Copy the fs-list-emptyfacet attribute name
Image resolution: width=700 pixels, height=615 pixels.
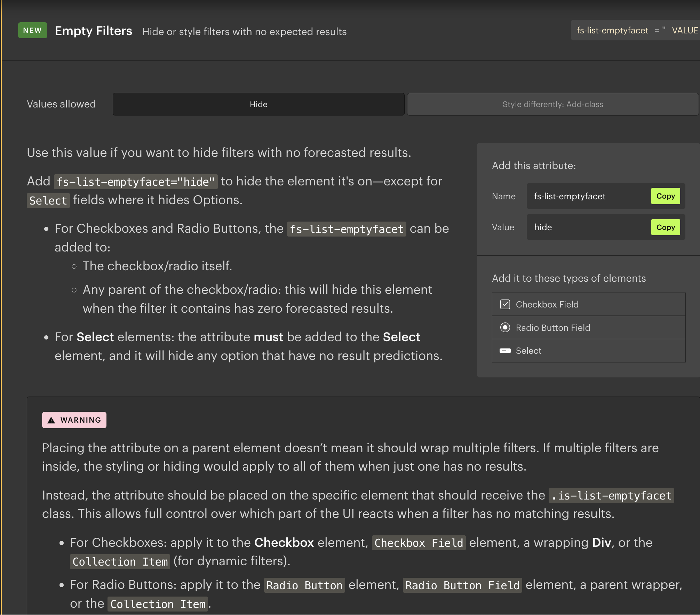(665, 196)
